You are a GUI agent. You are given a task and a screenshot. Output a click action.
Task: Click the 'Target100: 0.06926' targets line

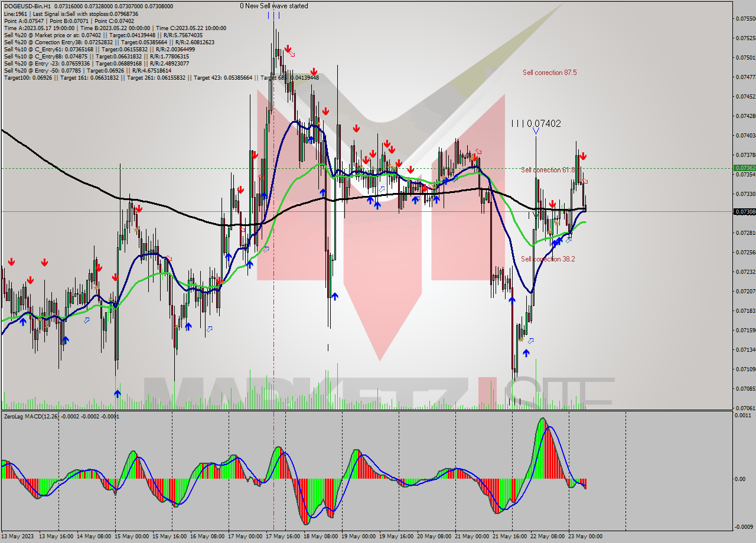click(x=161, y=77)
